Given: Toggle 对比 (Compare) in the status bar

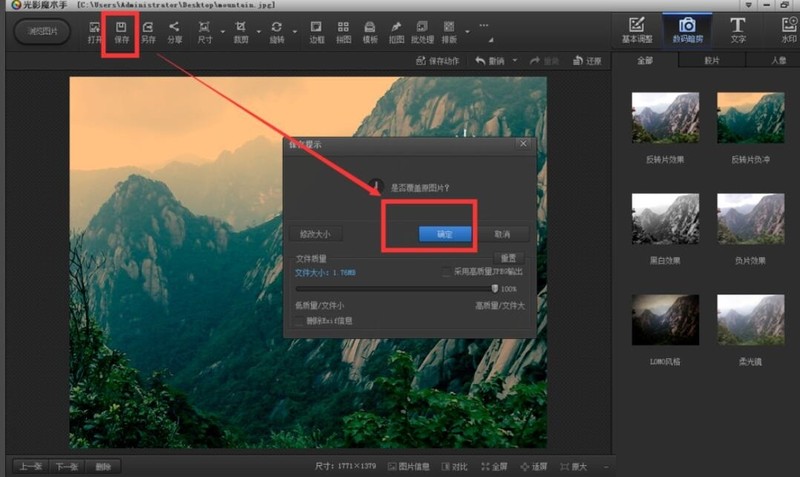Looking at the screenshot, I should [452, 466].
